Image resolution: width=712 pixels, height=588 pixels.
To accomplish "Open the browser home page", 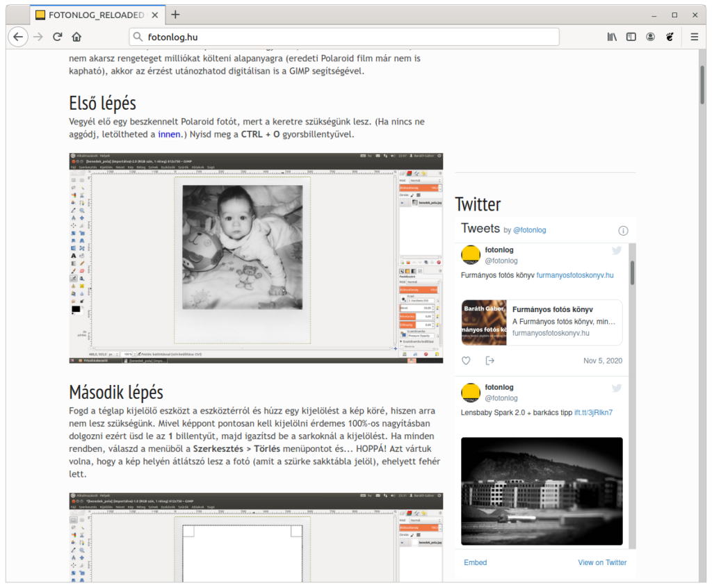I will [x=76, y=37].
